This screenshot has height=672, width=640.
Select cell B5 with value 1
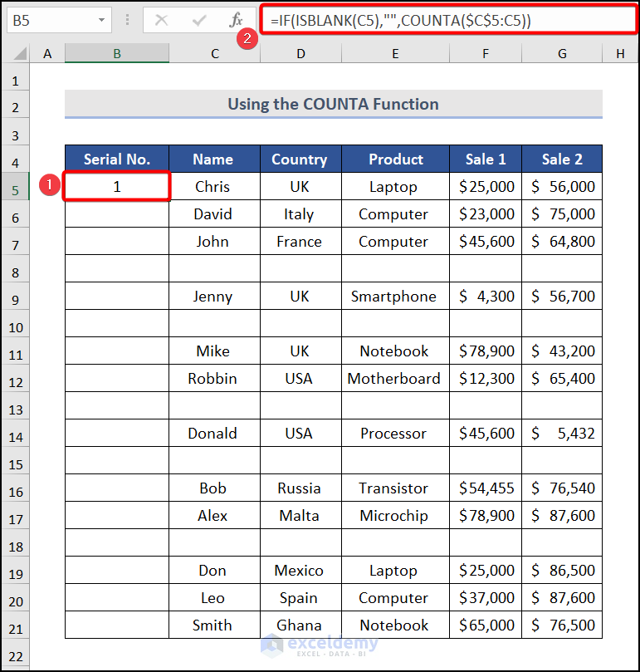(117, 187)
